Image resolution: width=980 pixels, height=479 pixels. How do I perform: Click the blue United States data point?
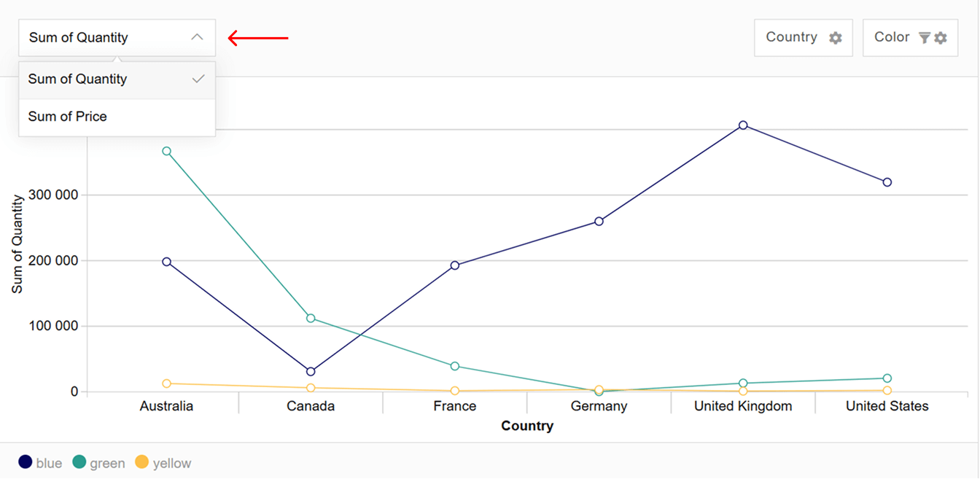tap(887, 182)
